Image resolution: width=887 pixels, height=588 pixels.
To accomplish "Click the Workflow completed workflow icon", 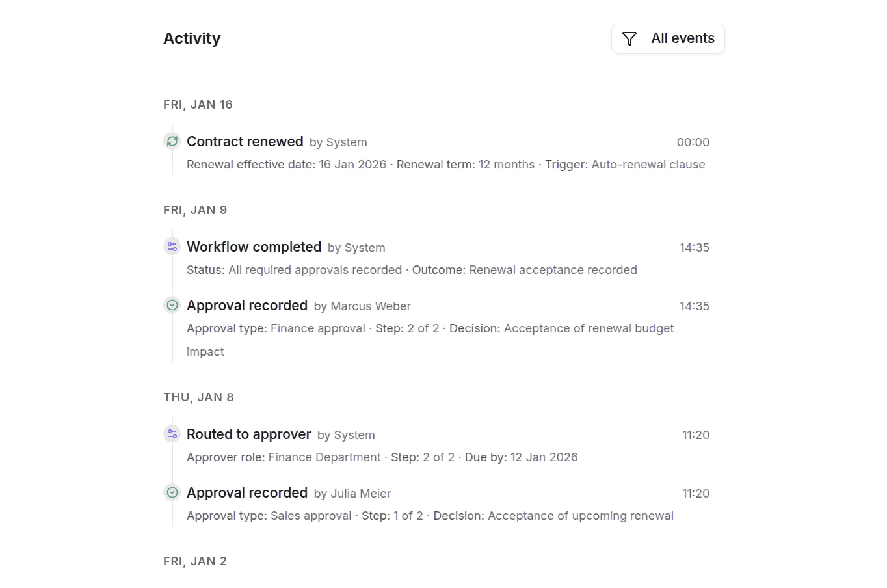I will (172, 247).
